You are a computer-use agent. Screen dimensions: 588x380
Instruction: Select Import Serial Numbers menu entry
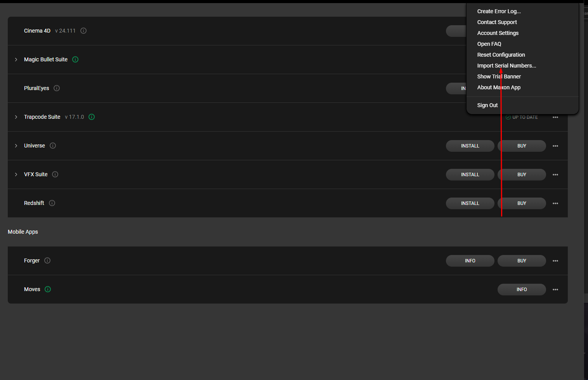tap(506, 66)
